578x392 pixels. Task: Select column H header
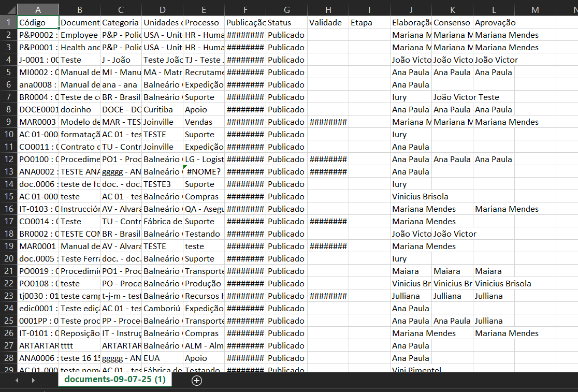(328, 10)
